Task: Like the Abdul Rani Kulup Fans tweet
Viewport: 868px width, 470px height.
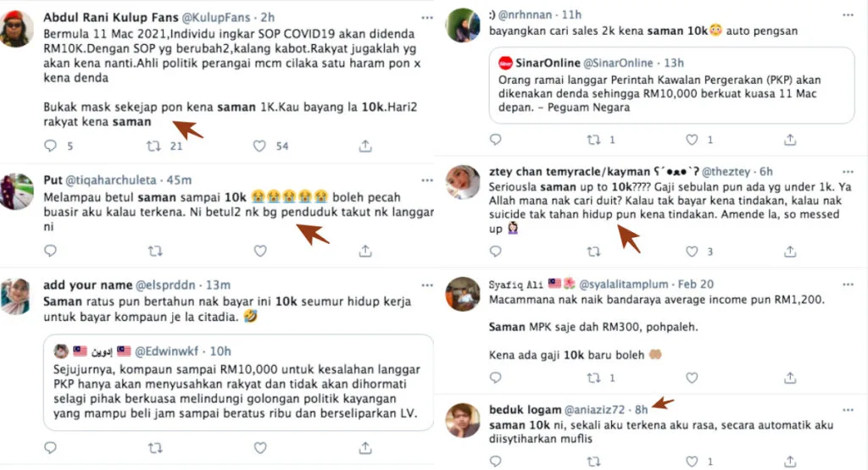Action: tap(259, 146)
